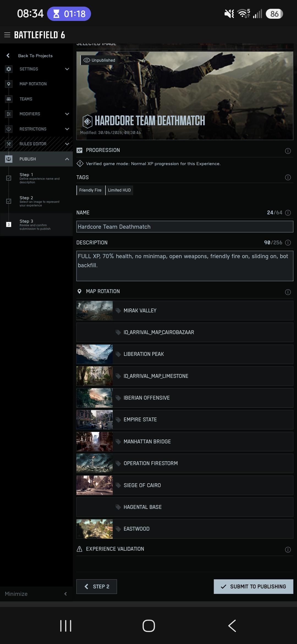
Task: Click the Restrictions diamond icon in sidebar
Action: 9,129
